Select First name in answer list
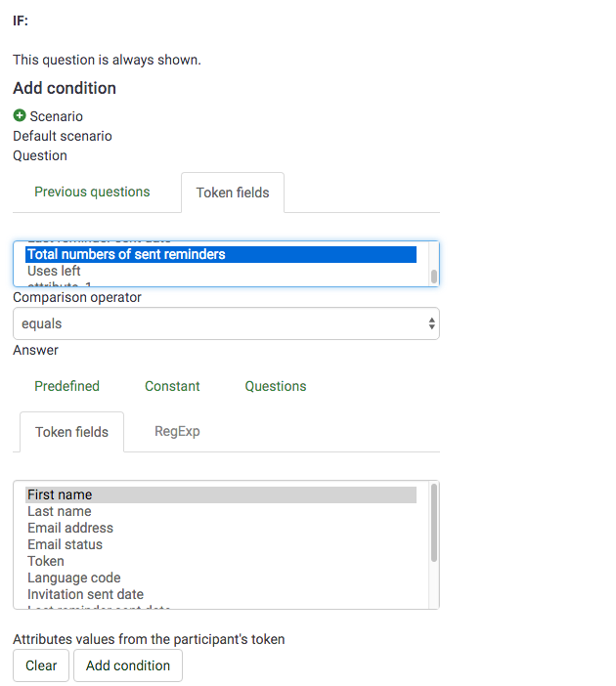This screenshot has width=616, height=686. [x=60, y=494]
